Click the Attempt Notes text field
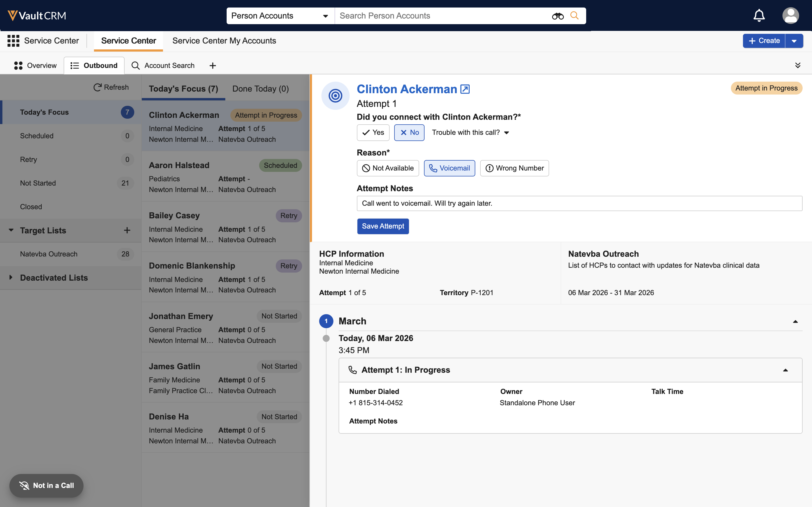 pos(579,204)
